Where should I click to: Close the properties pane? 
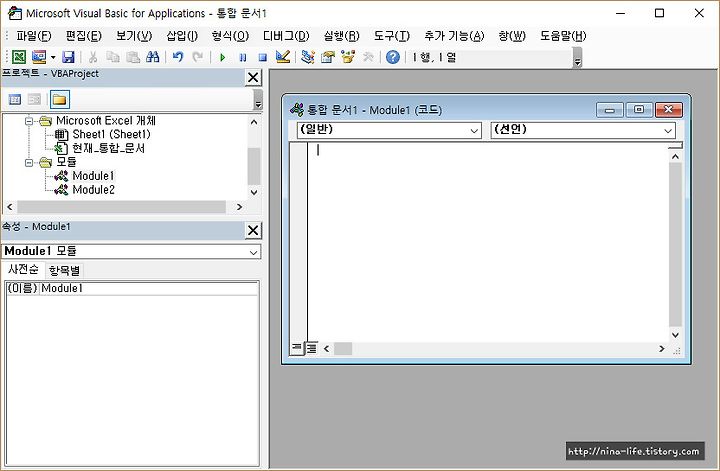click(x=253, y=230)
